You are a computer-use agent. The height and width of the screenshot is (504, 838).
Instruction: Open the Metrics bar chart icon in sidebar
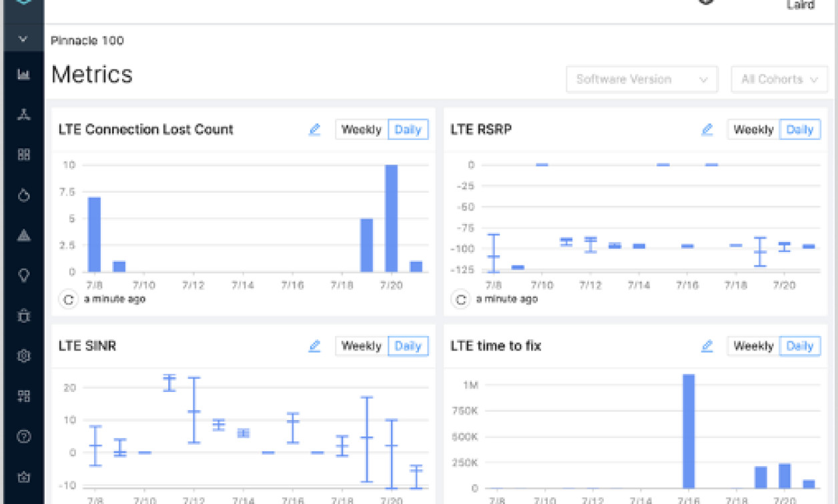tap(23, 75)
